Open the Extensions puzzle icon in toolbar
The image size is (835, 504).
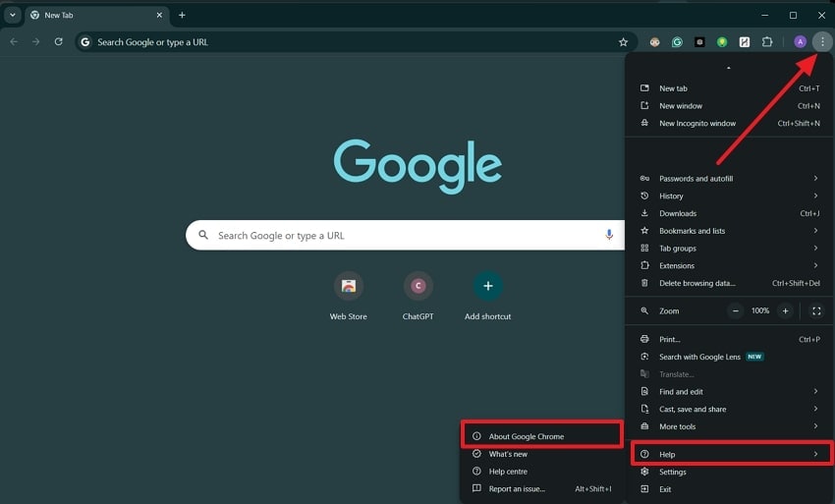767,41
